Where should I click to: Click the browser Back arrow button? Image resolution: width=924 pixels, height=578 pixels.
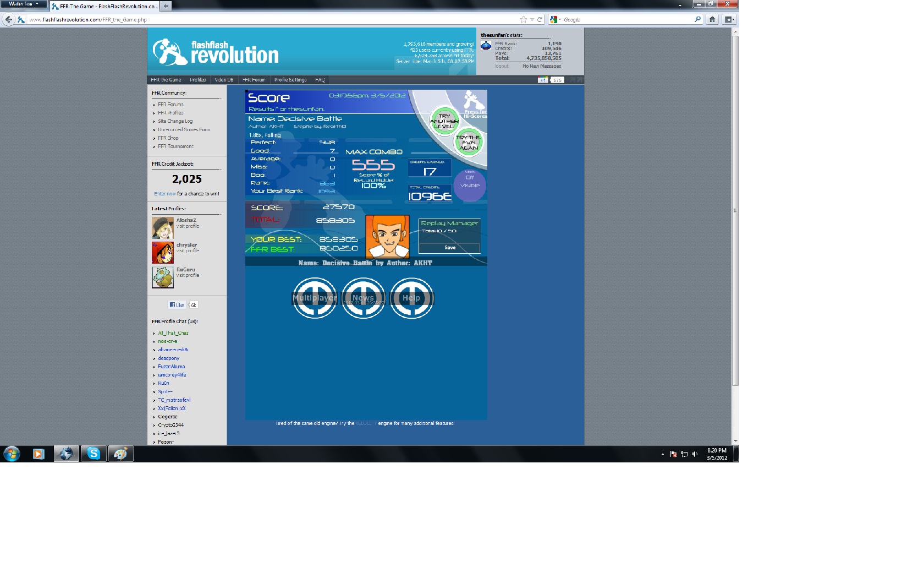[x=8, y=19]
